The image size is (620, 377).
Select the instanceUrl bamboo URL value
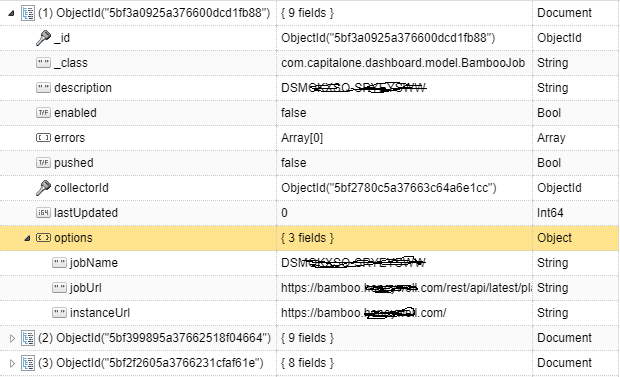[x=363, y=313]
